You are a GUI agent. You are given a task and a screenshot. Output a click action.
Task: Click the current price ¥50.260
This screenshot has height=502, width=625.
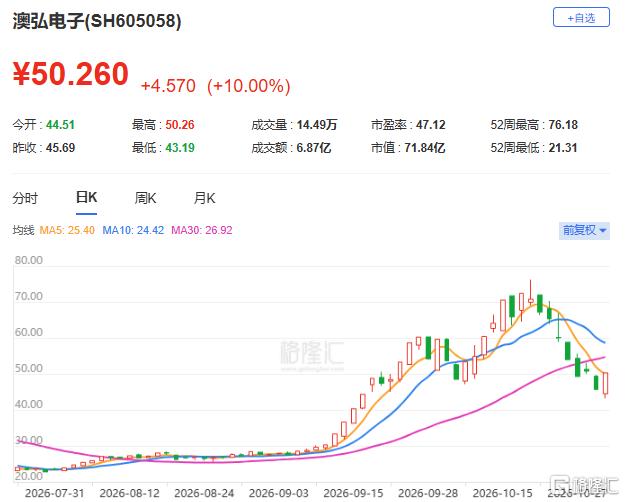[x=71, y=74]
